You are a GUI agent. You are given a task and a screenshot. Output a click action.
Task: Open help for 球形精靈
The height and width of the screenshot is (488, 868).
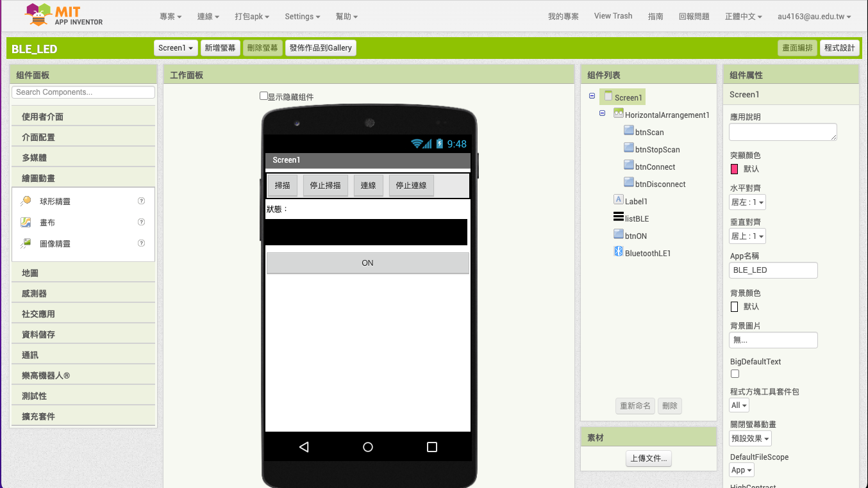[142, 201]
